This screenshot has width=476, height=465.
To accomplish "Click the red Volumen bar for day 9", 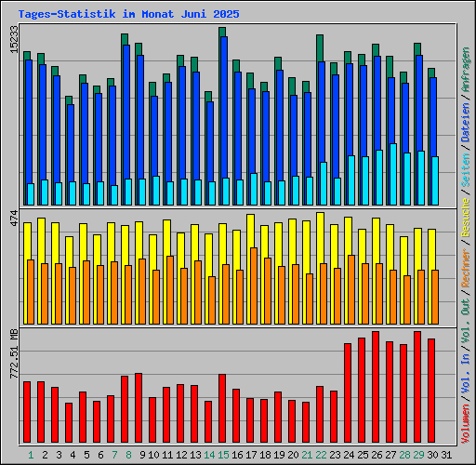I will (x=139, y=408).
